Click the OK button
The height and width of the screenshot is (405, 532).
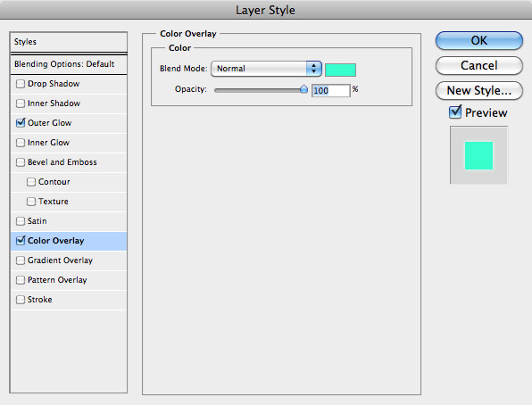point(479,40)
